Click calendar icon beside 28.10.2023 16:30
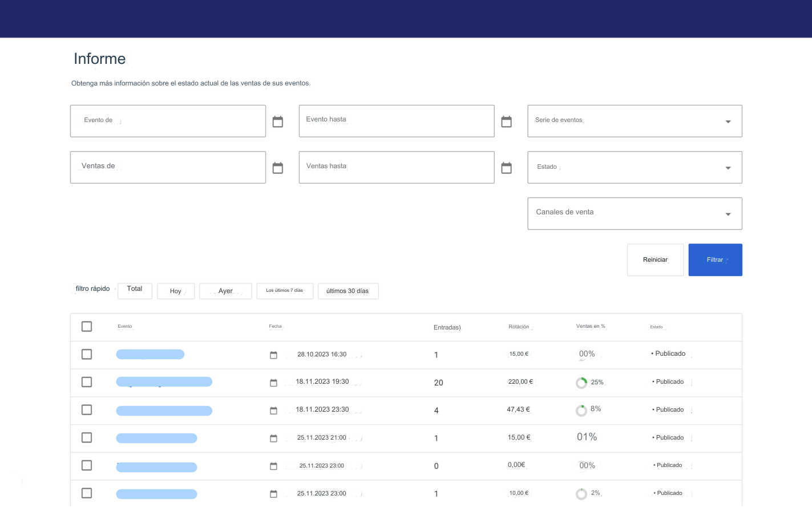Viewport: 812px width, 524px height. coord(273,355)
